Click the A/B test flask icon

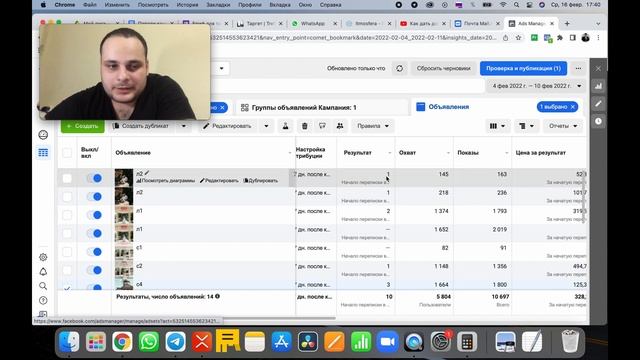click(x=285, y=126)
